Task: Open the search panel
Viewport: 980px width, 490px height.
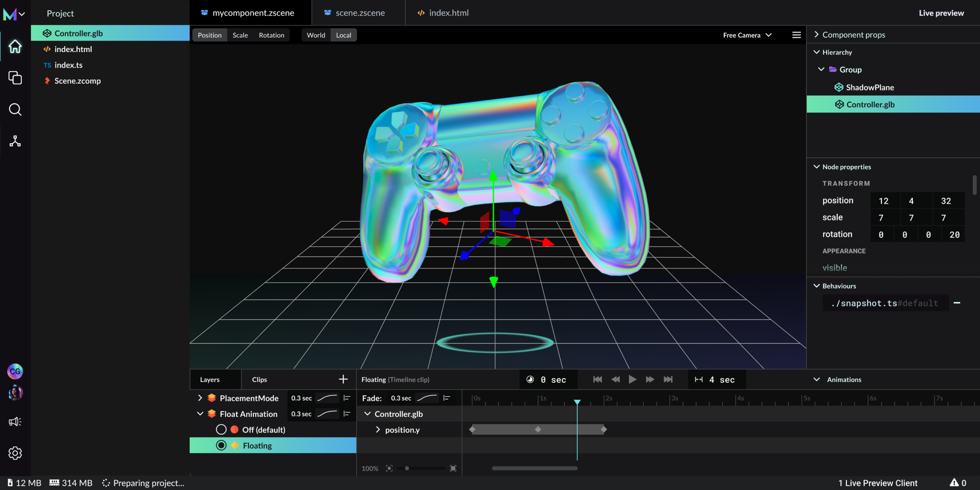Action: [15, 109]
